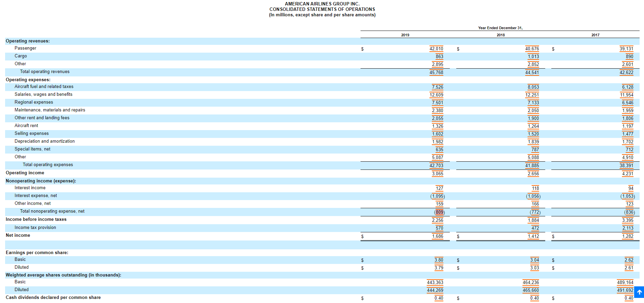This screenshot has height=303, width=644.
Task: Click 2019 Basic shares 443,363
Action: 435,283
